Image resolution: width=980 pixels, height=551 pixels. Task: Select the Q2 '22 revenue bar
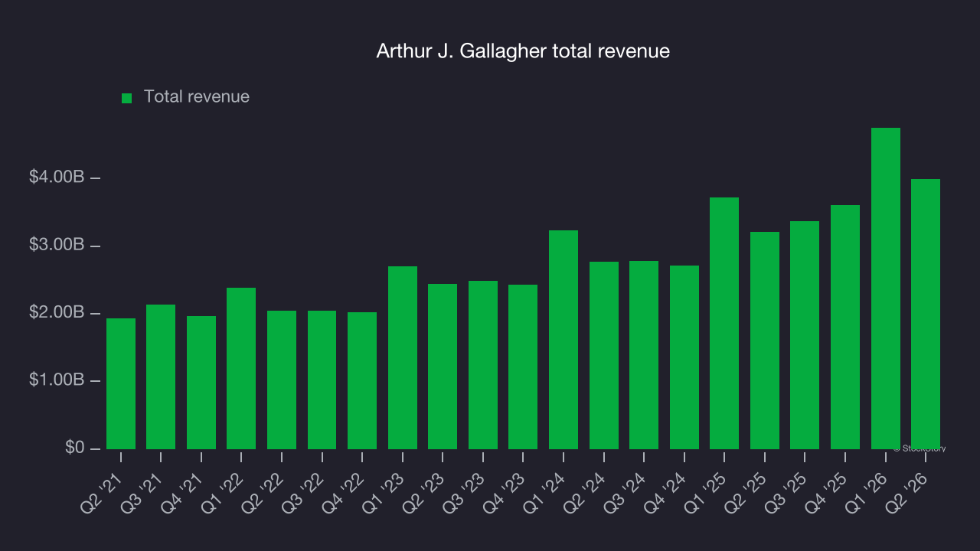pyautogui.click(x=282, y=380)
